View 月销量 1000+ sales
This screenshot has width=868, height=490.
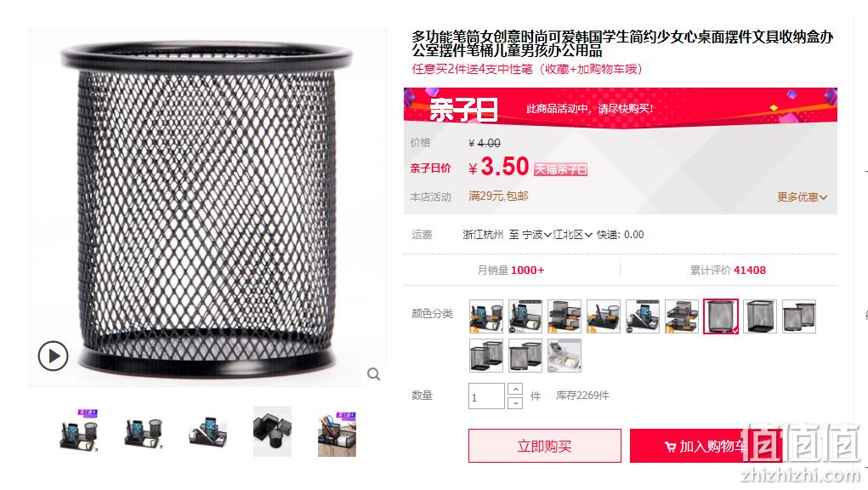(510, 271)
